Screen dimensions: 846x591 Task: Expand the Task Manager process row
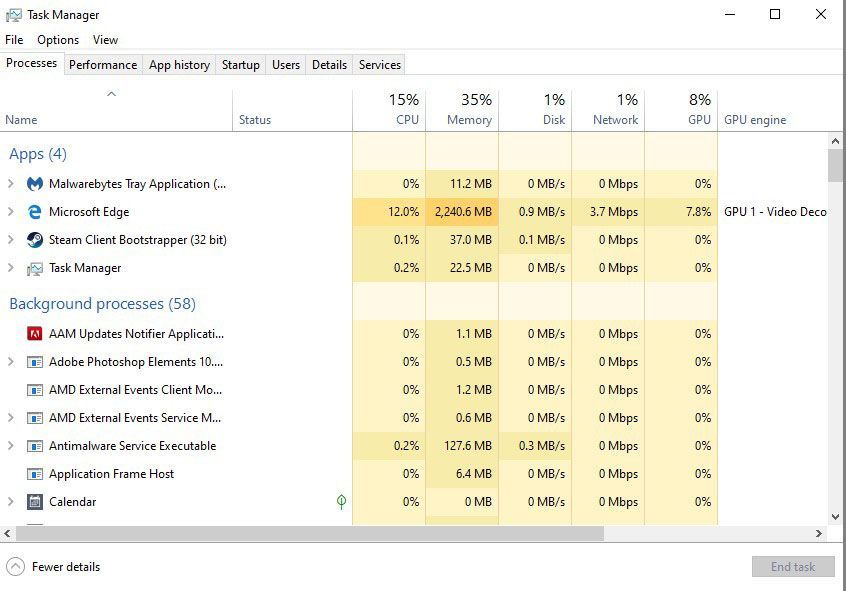coord(10,268)
